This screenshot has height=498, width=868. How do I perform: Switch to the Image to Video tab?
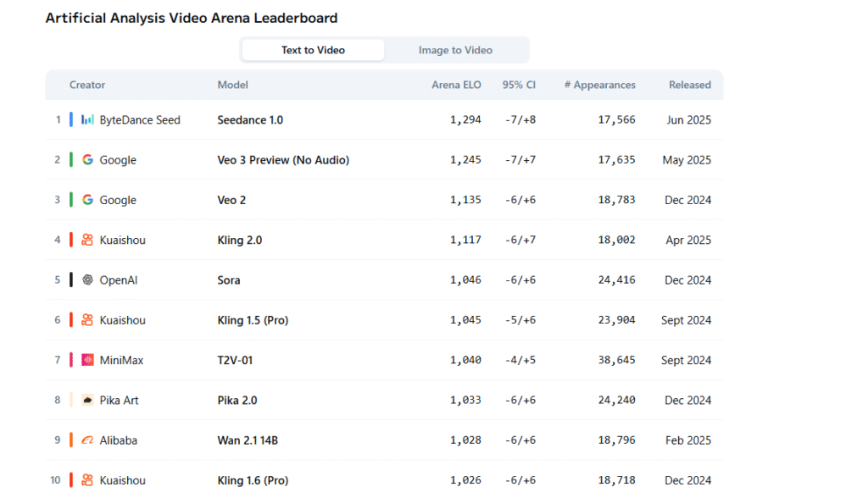[455, 50]
